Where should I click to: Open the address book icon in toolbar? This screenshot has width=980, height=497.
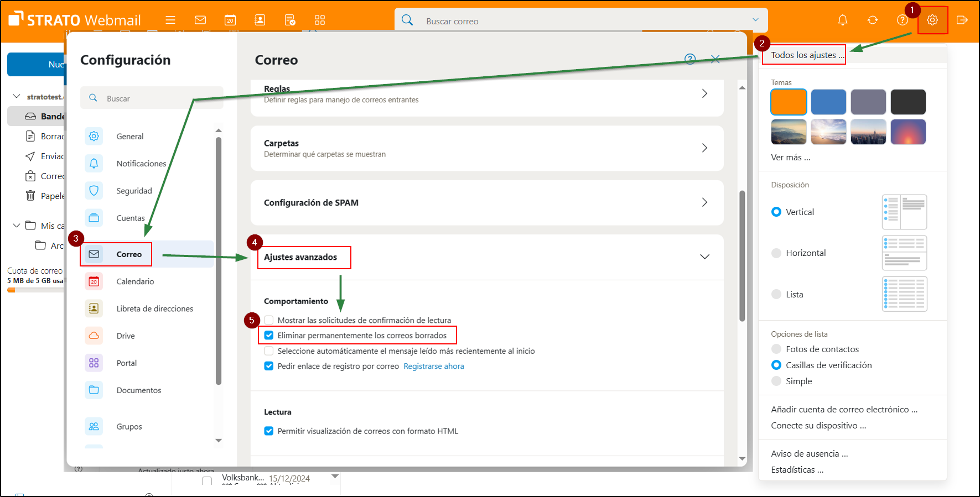tap(260, 20)
